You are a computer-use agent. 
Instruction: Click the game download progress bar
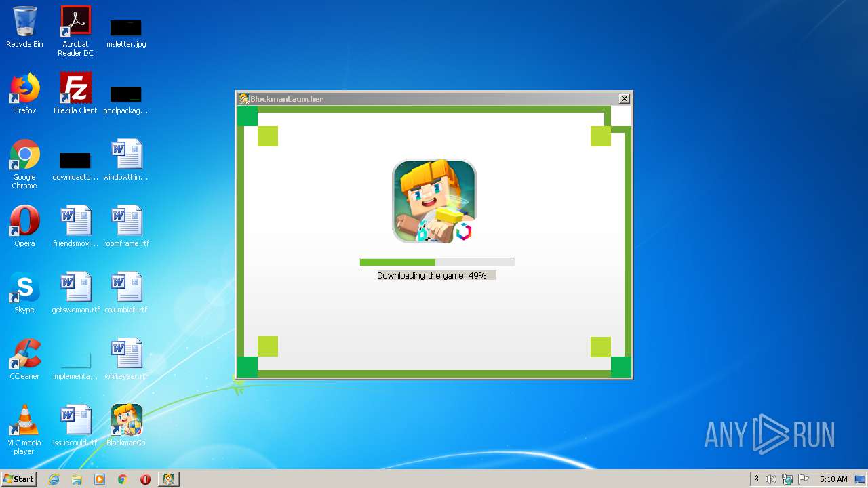(437, 262)
